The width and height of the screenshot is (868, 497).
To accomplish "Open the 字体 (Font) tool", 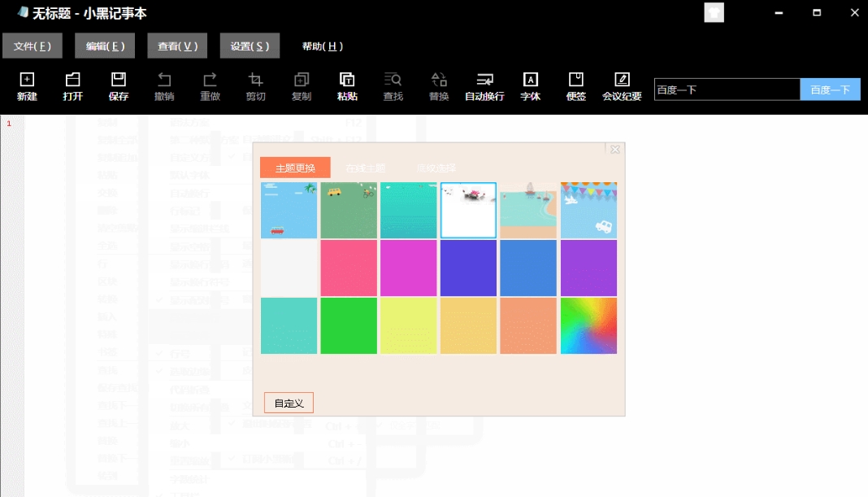I will point(530,86).
